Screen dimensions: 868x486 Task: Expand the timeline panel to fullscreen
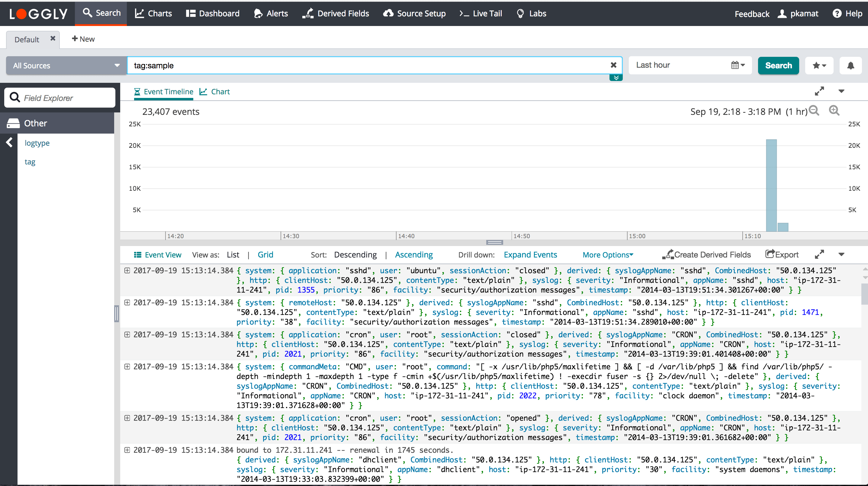tap(819, 91)
